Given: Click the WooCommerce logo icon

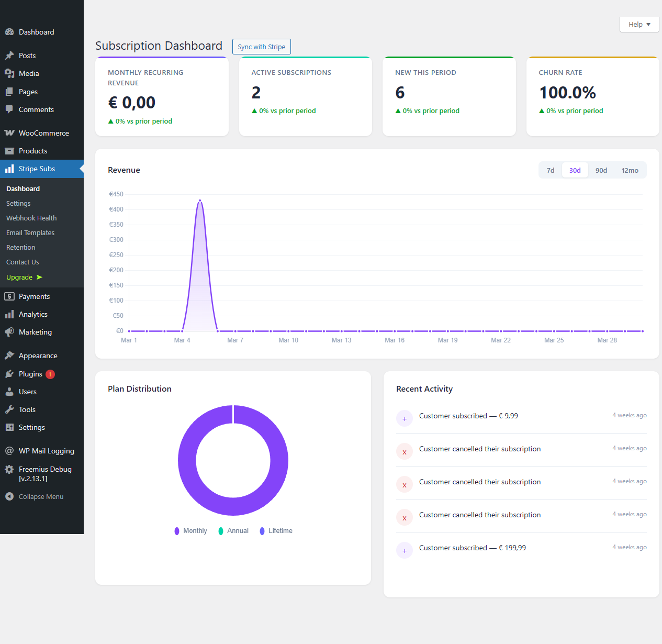Looking at the screenshot, I should pyautogui.click(x=9, y=133).
